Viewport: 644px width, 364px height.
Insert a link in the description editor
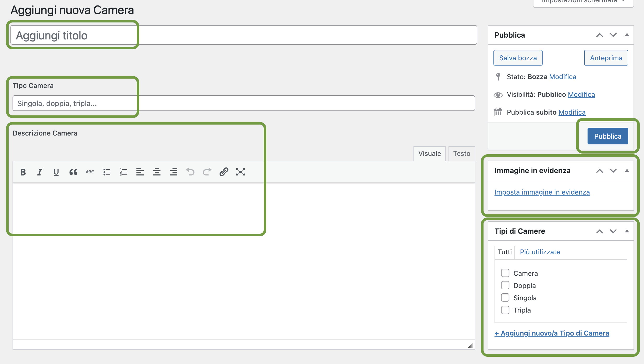224,172
